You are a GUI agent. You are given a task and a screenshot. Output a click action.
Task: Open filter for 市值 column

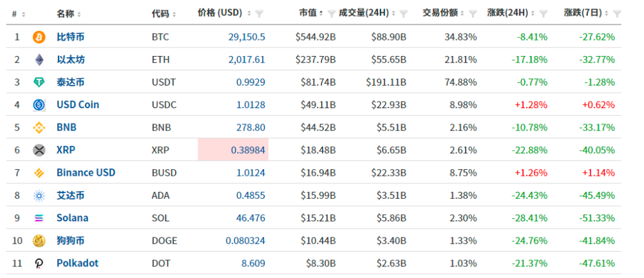331,14
